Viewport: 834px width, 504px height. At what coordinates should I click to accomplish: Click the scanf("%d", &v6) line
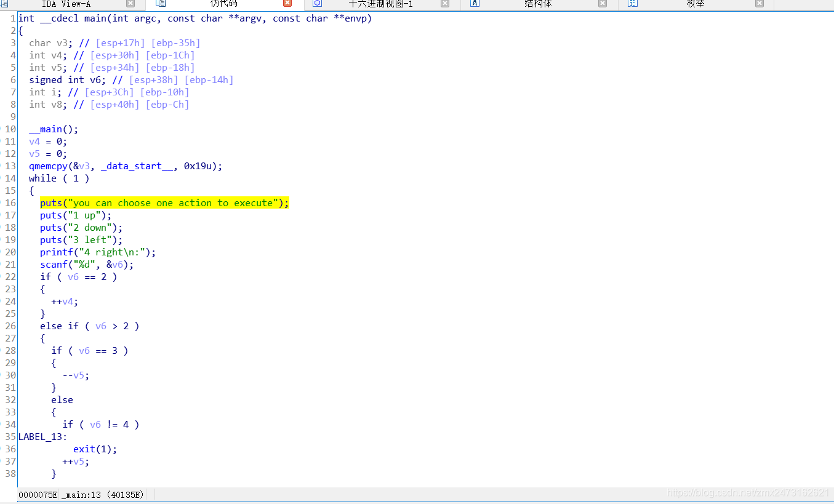coord(87,265)
